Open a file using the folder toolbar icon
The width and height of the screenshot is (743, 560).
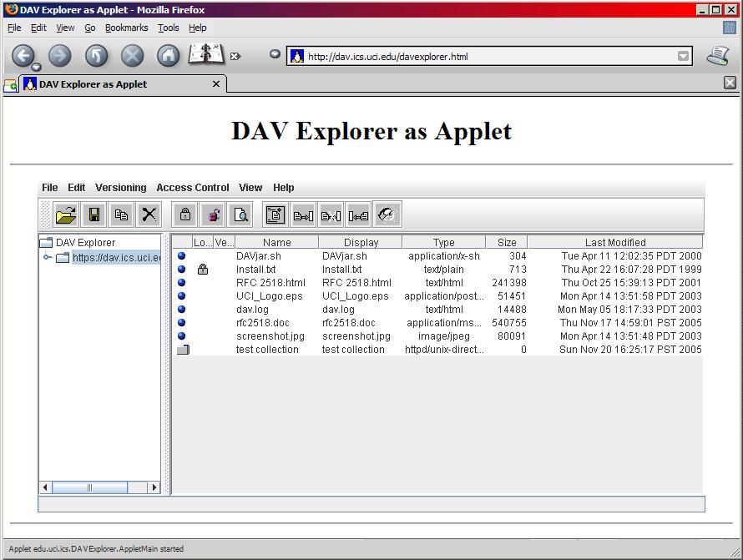click(x=64, y=214)
